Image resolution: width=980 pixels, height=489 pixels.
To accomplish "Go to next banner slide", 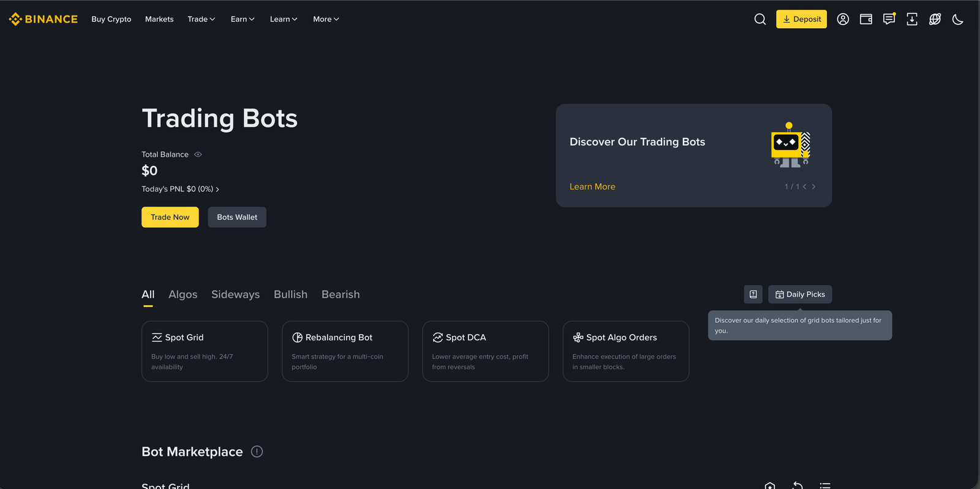I will coord(813,187).
